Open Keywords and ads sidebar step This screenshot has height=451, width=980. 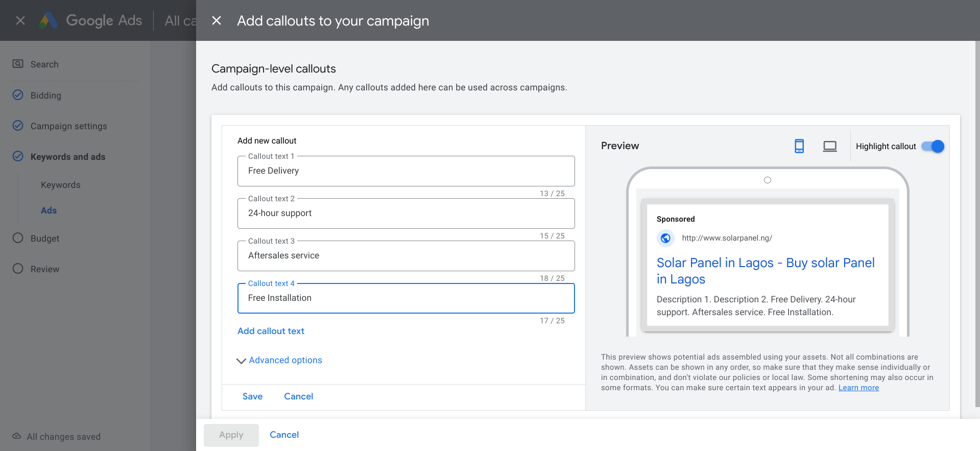tap(68, 157)
